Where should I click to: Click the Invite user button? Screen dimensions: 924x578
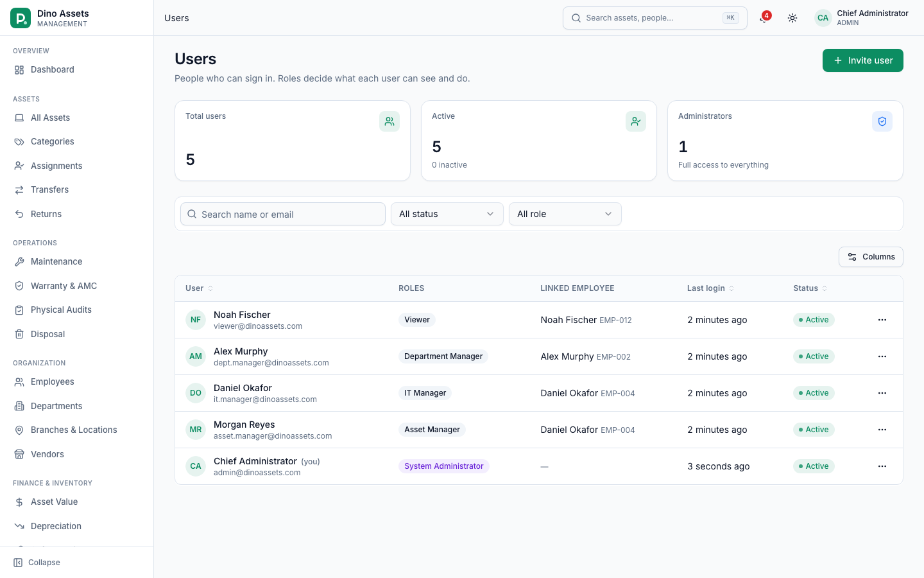[863, 60]
